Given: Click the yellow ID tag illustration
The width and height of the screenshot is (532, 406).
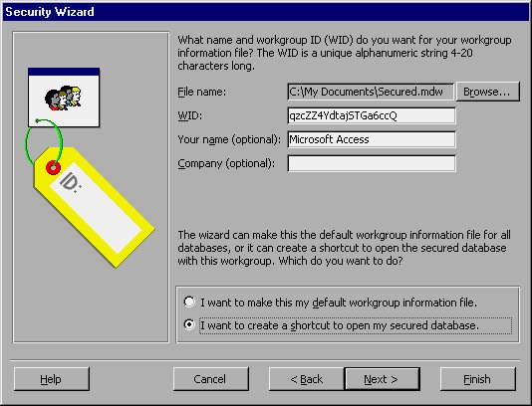Looking at the screenshot, I should click(95, 207).
